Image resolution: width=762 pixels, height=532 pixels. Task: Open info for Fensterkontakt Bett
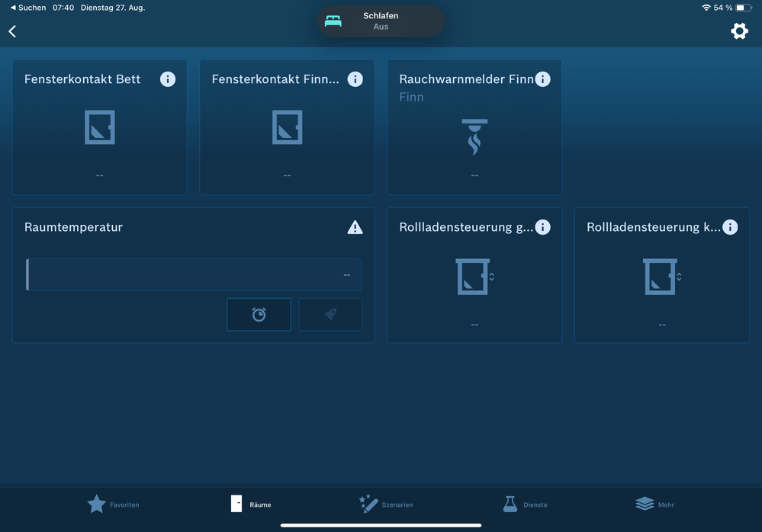168,79
